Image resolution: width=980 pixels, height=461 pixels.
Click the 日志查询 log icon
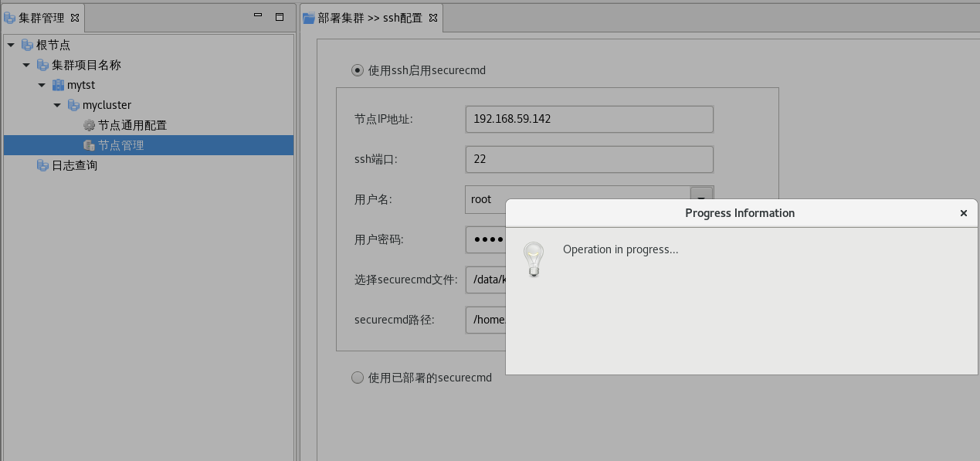tap(42, 165)
